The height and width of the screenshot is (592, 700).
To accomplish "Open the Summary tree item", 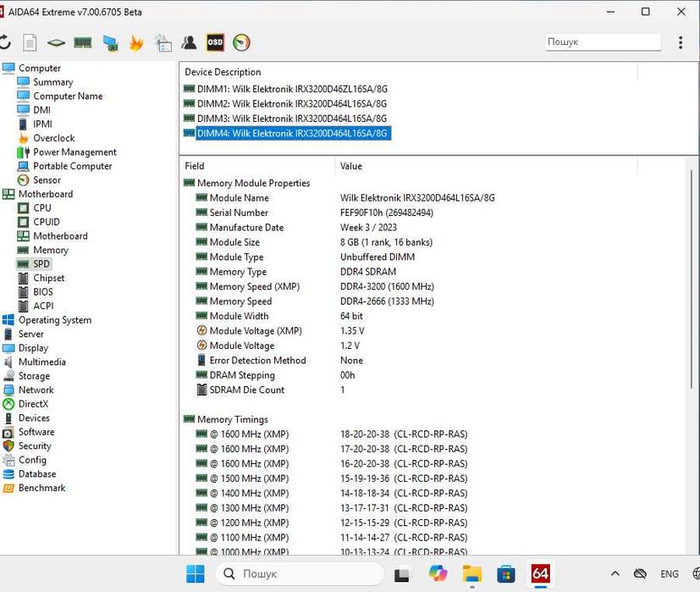I will point(52,82).
